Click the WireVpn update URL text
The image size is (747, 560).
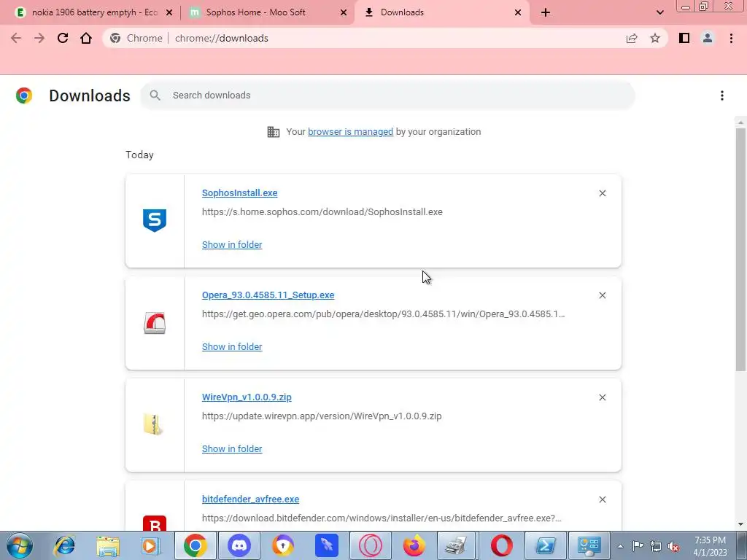coord(322,416)
